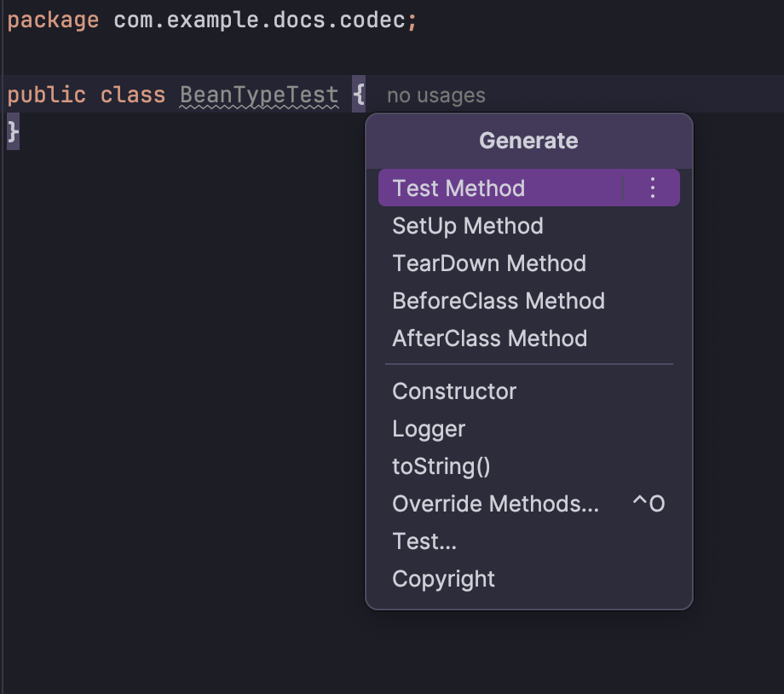Image resolution: width=784 pixels, height=694 pixels.
Task: Select 'BeforeClass Method' in the Generate popup
Action: tap(499, 300)
